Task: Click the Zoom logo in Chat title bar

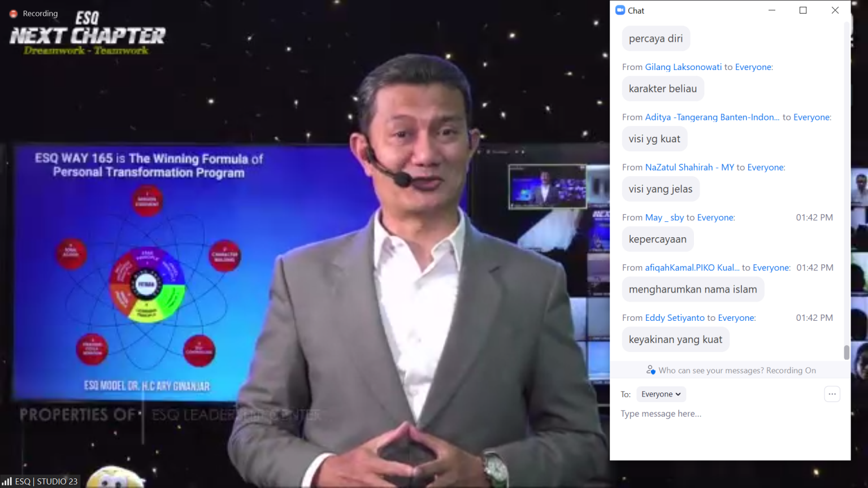Action: click(x=620, y=10)
